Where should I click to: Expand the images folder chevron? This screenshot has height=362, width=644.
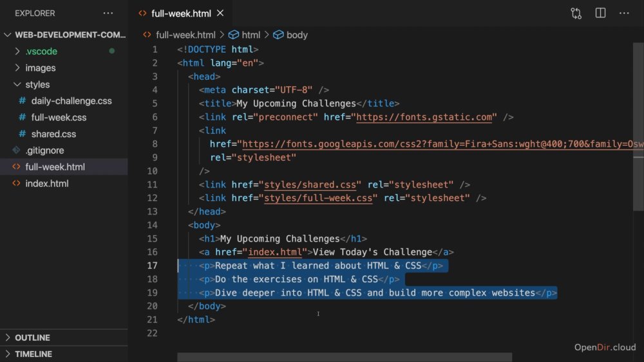tap(17, 68)
